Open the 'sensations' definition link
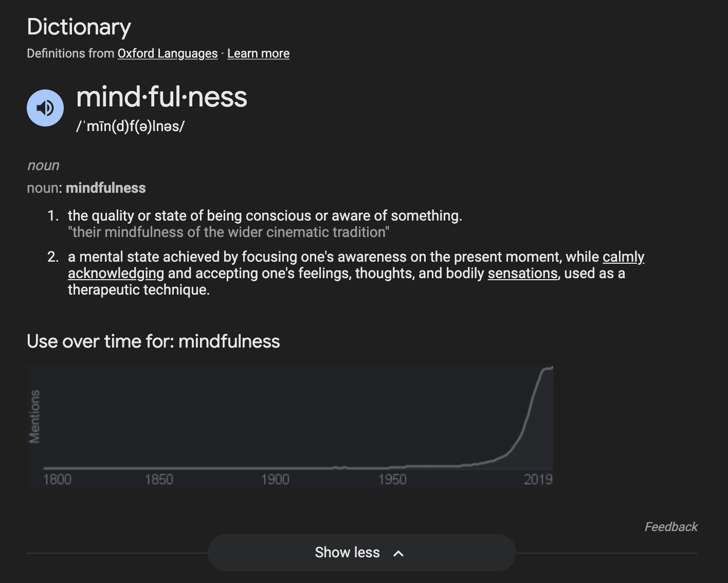This screenshot has height=583, width=728. click(x=522, y=274)
